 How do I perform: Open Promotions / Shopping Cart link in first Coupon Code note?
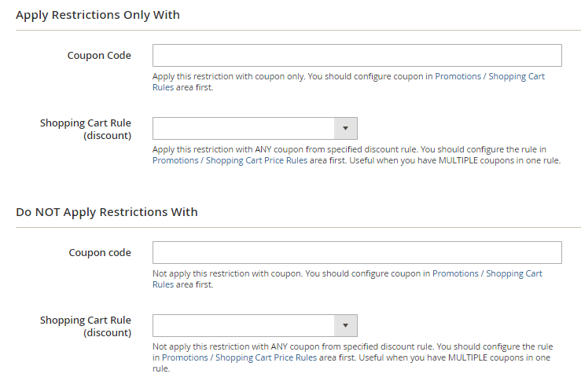490,76
